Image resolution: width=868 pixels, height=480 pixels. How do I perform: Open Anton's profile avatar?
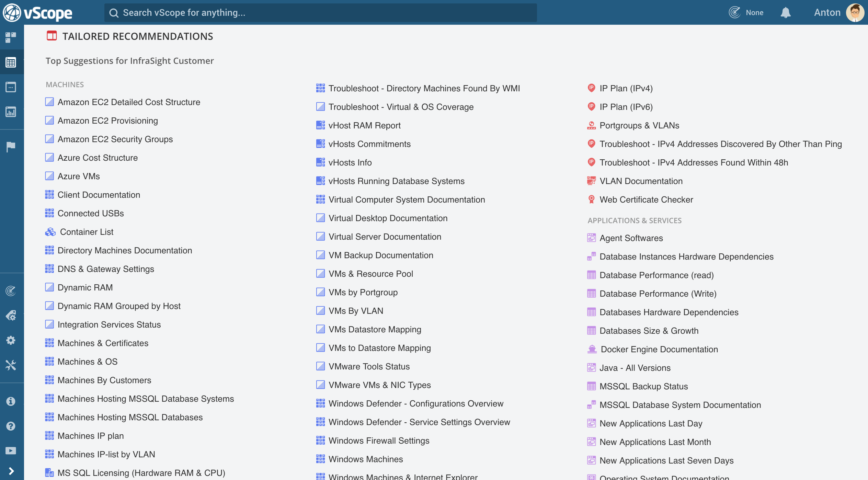click(855, 13)
